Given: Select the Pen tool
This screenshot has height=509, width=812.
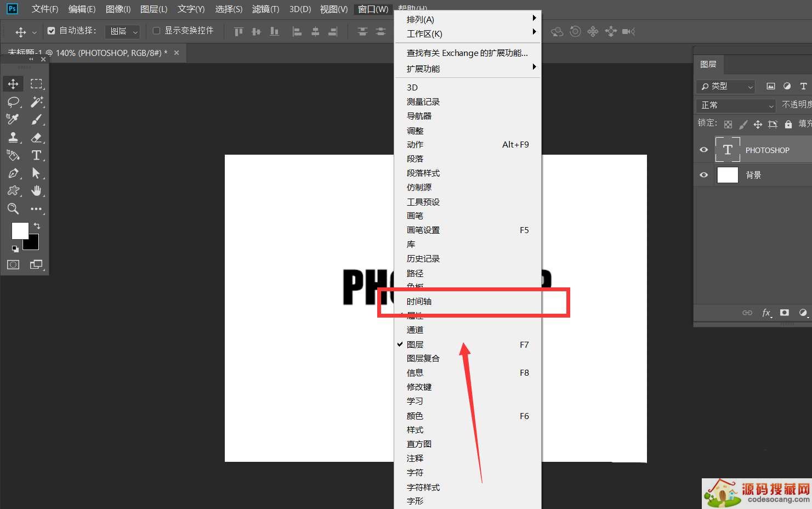Looking at the screenshot, I should coord(13,173).
